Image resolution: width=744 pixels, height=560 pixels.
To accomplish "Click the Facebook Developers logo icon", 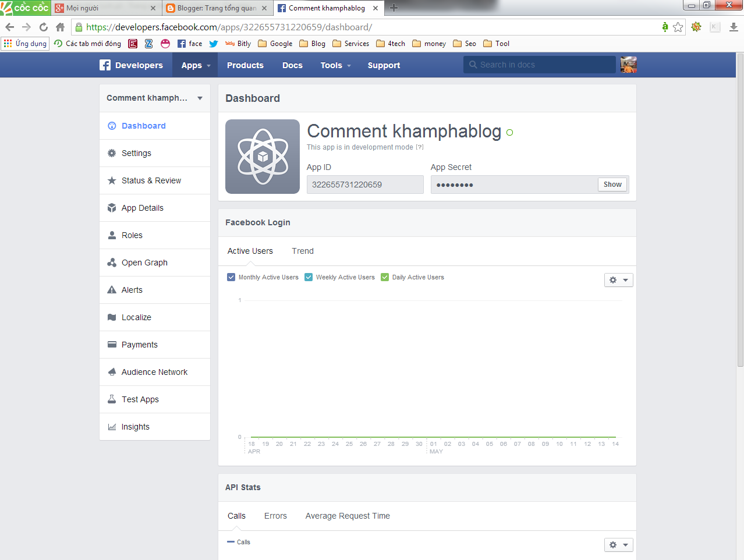I will pyautogui.click(x=105, y=65).
